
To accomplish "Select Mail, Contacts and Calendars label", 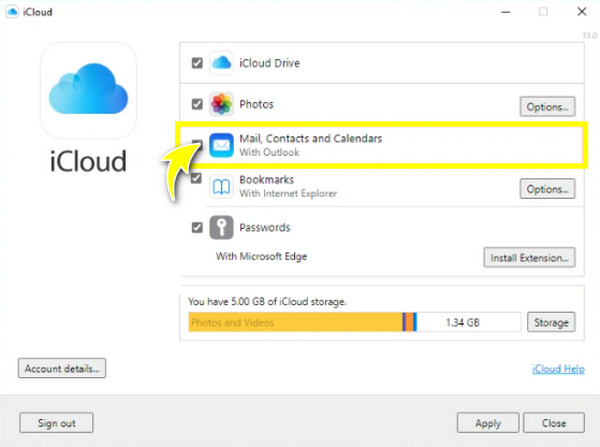I will point(311,138).
